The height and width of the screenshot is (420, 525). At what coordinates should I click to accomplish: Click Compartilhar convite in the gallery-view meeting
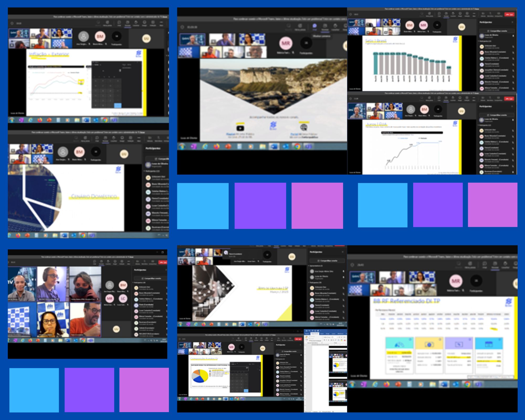click(151, 279)
